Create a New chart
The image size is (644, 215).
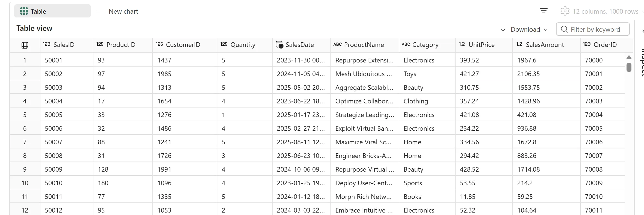[x=118, y=11]
